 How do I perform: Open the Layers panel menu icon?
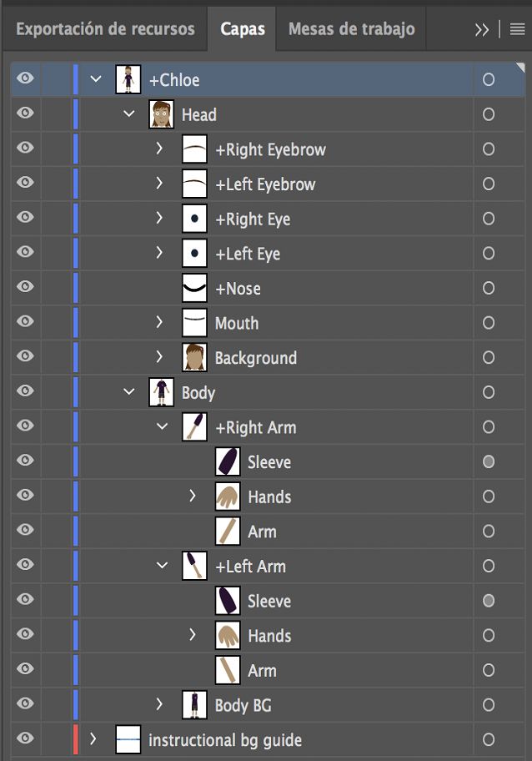(x=517, y=28)
